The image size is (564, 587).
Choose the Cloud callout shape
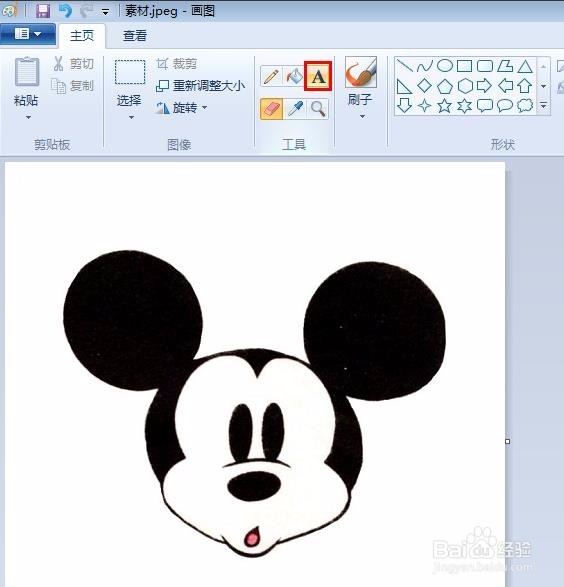pos(525,106)
